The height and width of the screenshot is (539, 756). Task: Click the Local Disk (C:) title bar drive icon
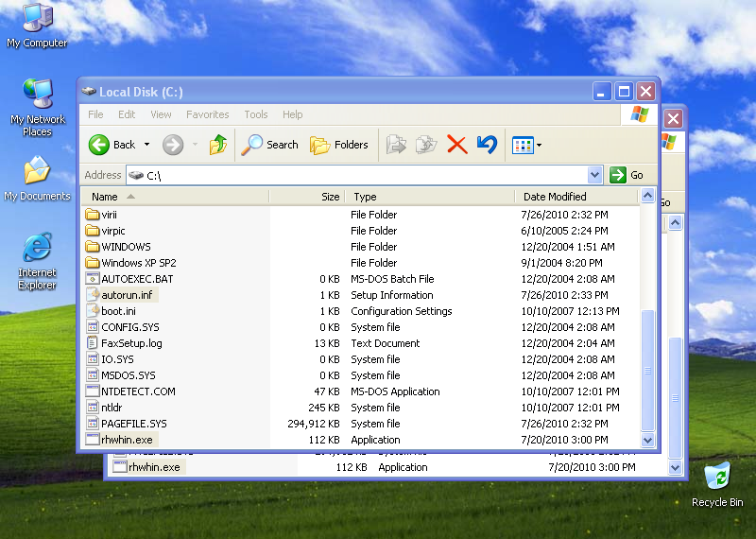point(88,91)
